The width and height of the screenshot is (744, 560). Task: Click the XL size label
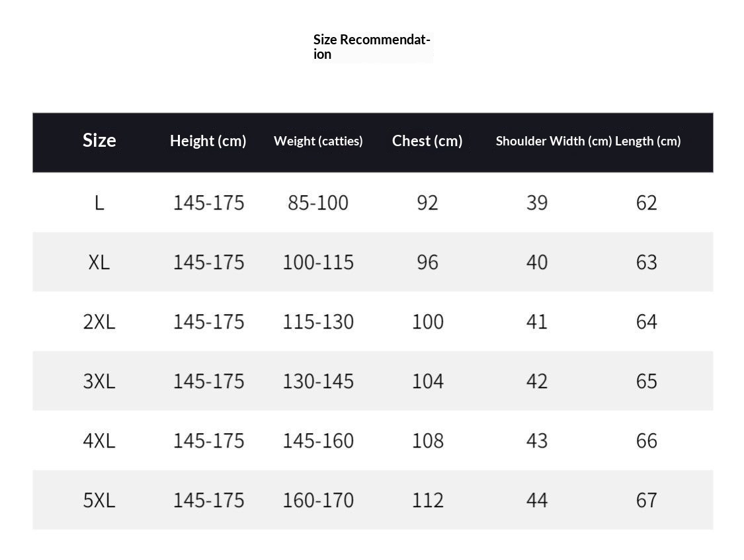[99, 262]
